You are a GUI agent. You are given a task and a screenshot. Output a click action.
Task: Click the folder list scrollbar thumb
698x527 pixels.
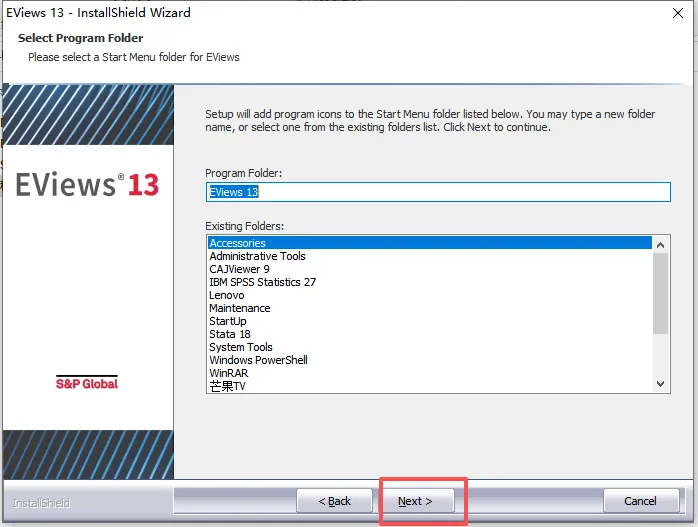[661, 293]
